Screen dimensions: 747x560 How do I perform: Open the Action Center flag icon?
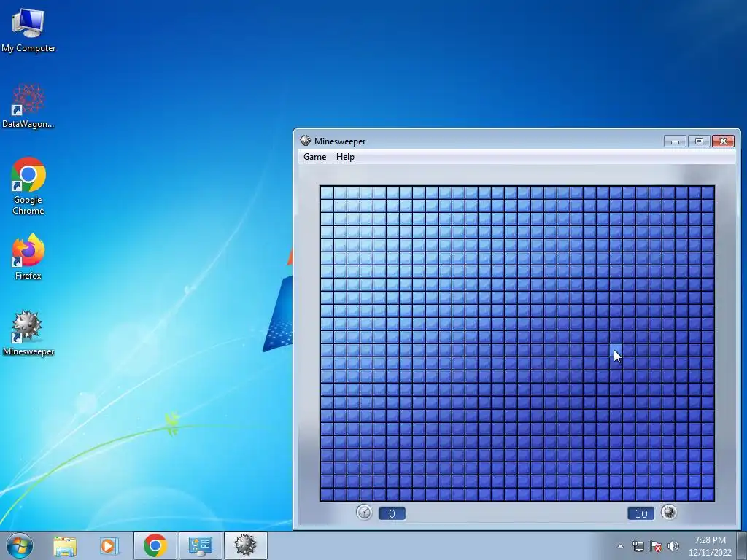(x=656, y=546)
